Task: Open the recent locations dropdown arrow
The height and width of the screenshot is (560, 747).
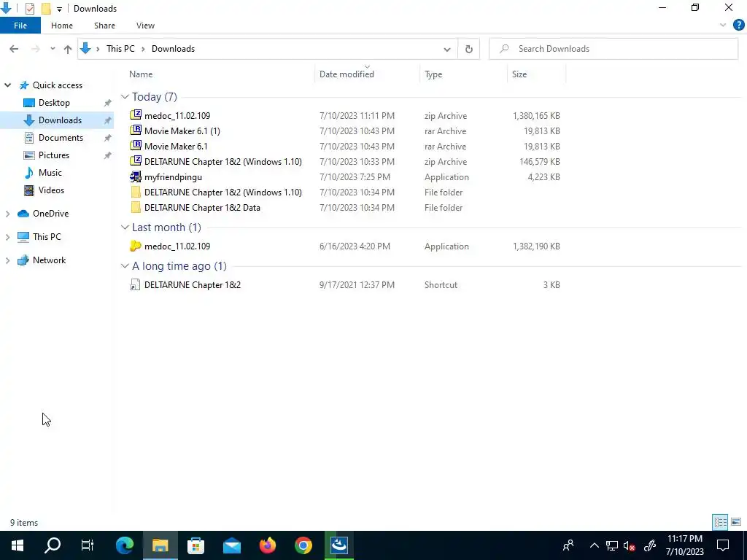Action: pyautogui.click(x=53, y=49)
